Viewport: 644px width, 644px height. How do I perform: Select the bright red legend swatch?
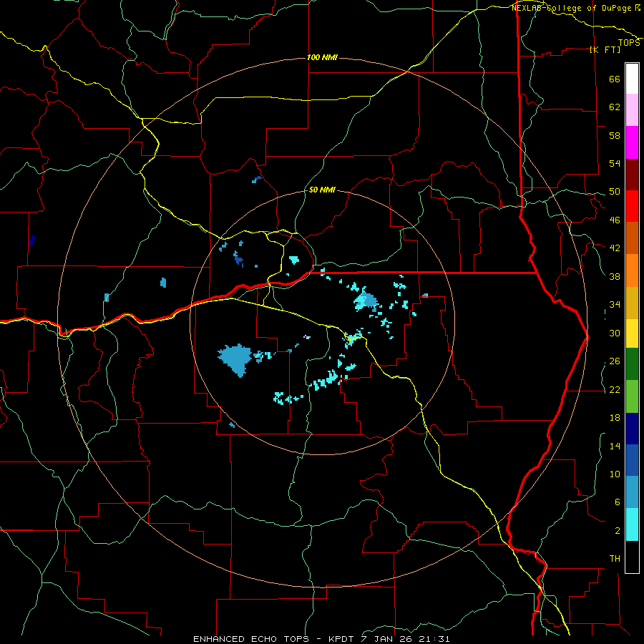pyautogui.click(x=632, y=206)
